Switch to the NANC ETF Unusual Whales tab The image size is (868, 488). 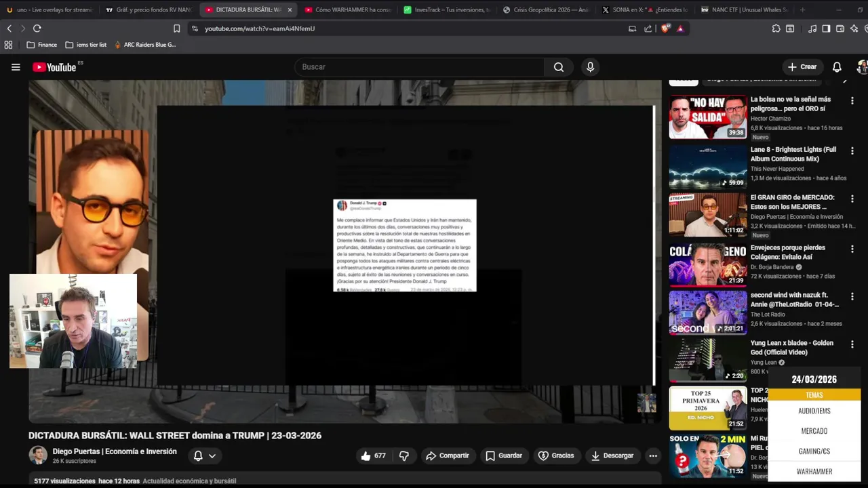pyautogui.click(x=745, y=10)
